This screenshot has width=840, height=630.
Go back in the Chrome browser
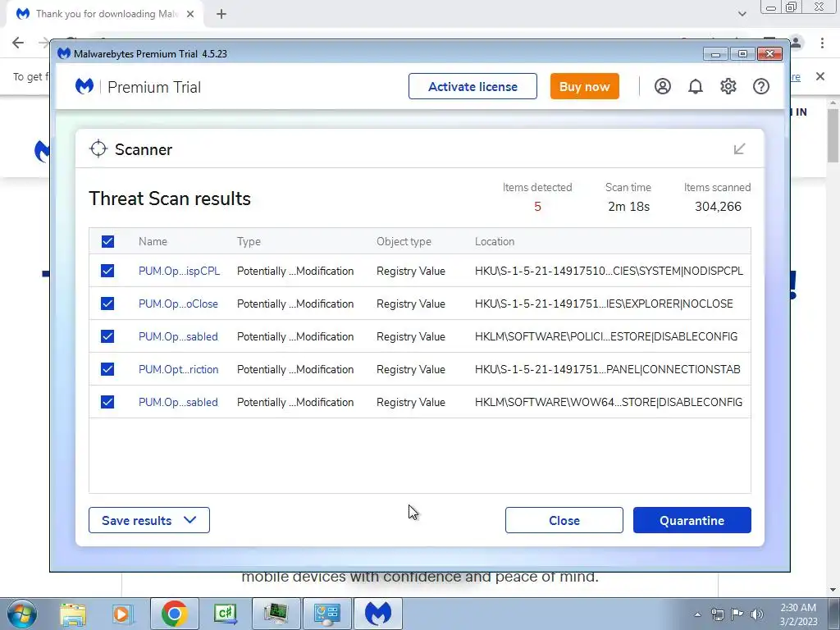[18, 43]
